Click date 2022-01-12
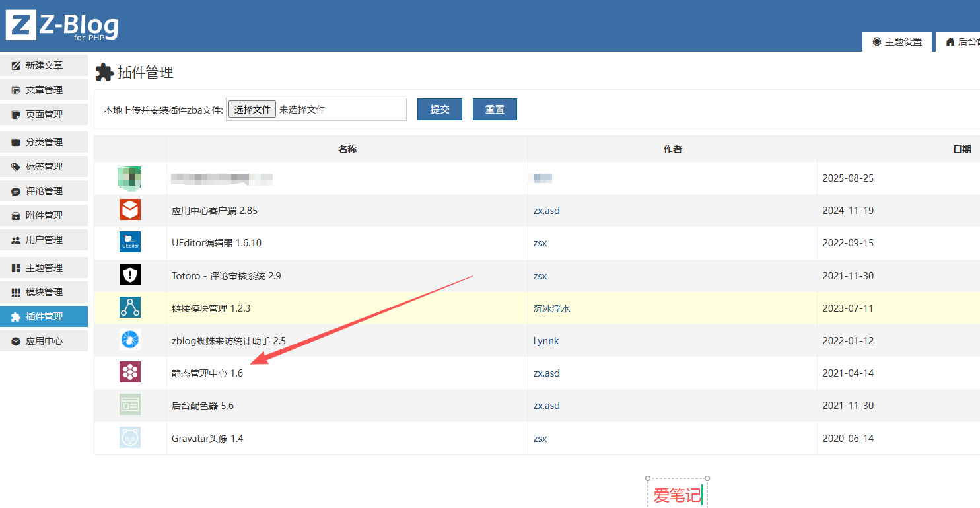980x508 pixels. click(x=848, y=341)
